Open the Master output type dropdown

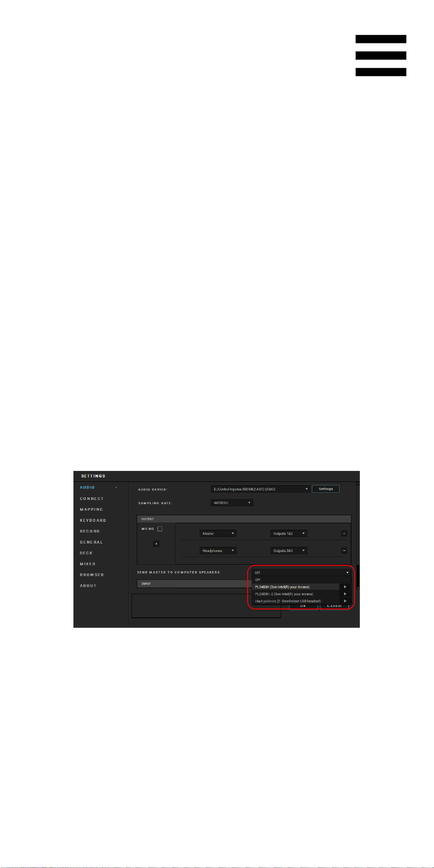(218, 533)
